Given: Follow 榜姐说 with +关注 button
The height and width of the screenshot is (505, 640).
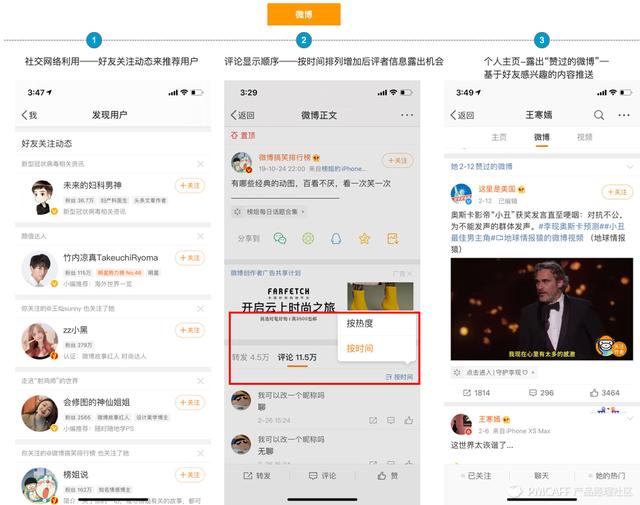Looking at the screenshot, I should [x=190, y=475].
